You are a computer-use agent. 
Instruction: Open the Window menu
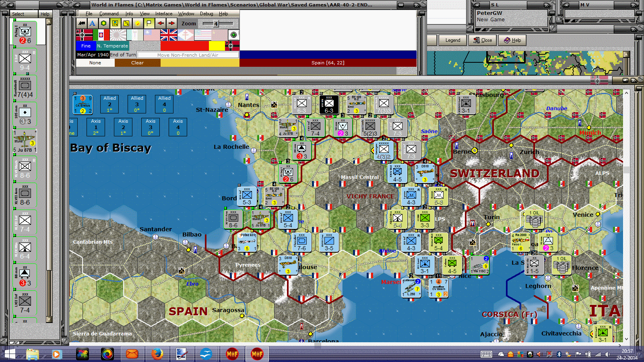186,14
